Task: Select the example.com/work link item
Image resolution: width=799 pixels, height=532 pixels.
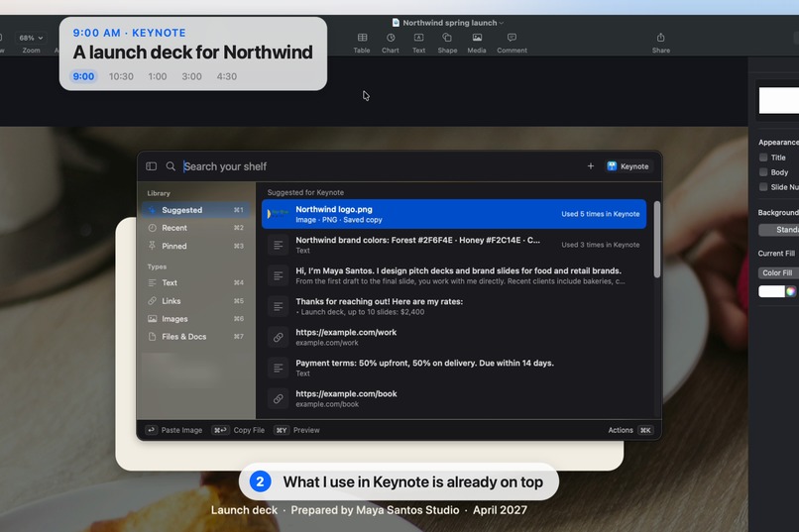Action: (x=453, y=337)
